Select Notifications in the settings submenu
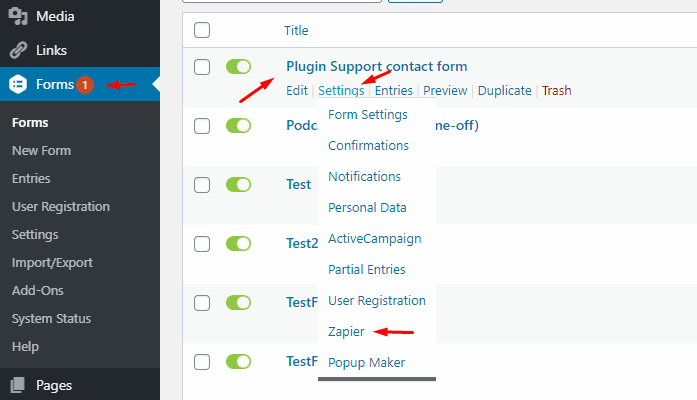Image resolution: width=697 pixels, height=400 pixels. click(x=364, y=177)
